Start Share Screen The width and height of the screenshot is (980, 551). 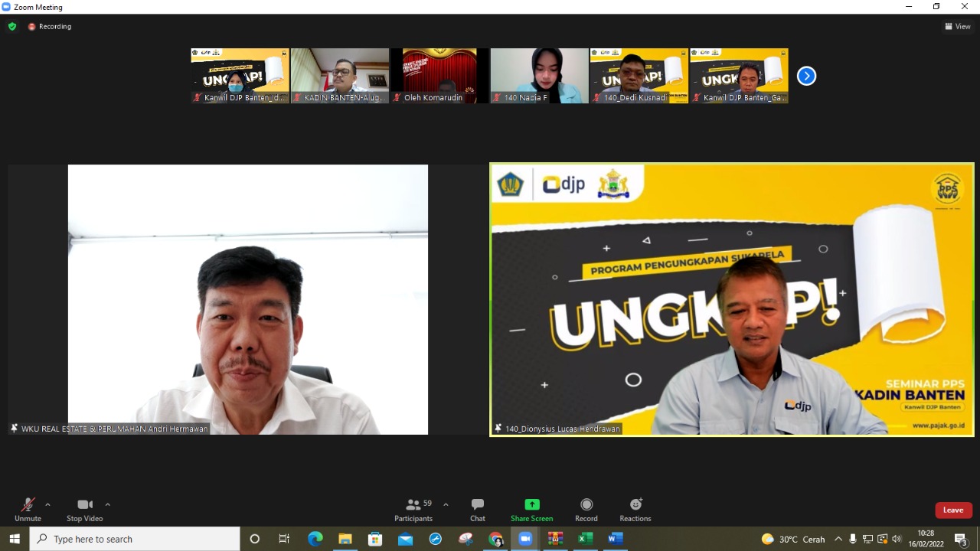[x=531, y=509]
